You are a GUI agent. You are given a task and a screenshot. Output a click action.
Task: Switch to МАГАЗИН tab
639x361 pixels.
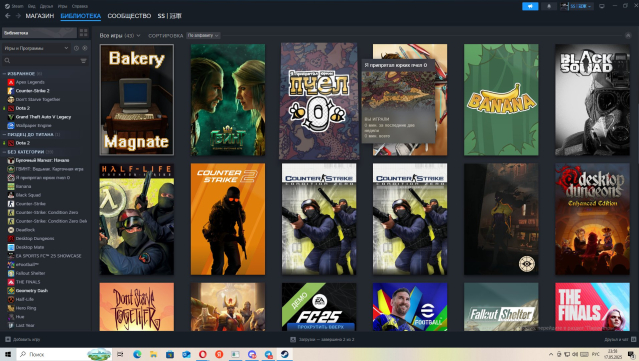tap(40, 16)
